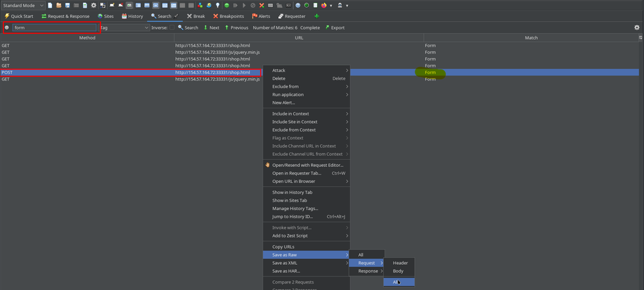
Task: Switch to the Request & Response tab
Action: point(65,16)
